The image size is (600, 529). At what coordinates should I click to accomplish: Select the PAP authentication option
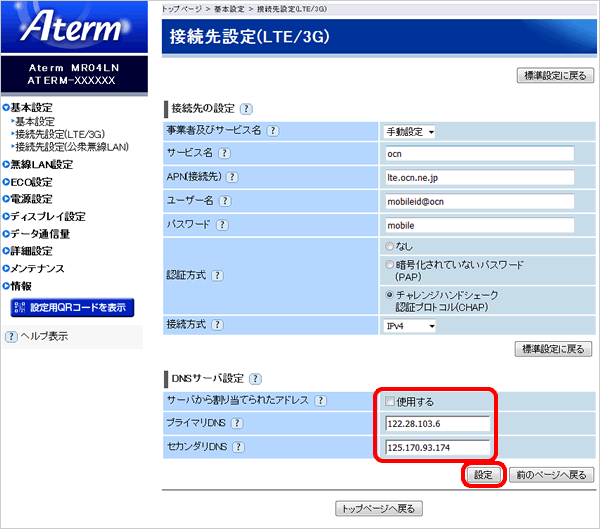point(390,264)
